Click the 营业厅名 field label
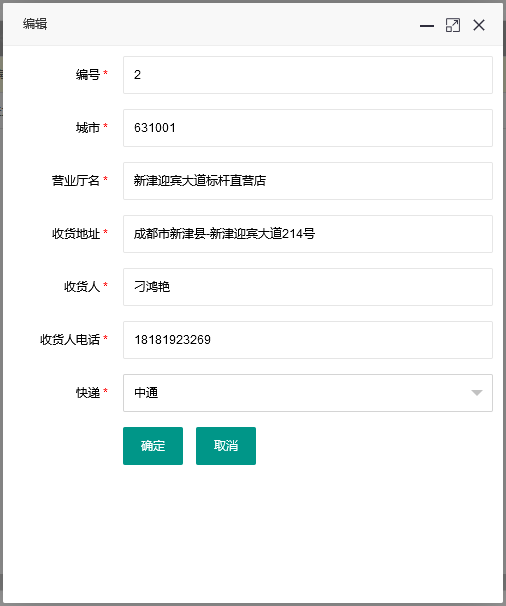506x606 pixels. tap(76, 180)
